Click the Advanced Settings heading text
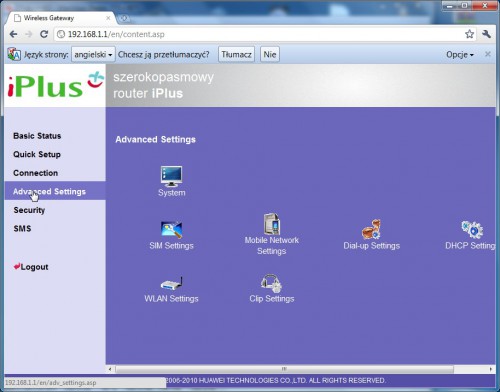This screenshot has height=392, width=500. [x=155, y=139]
